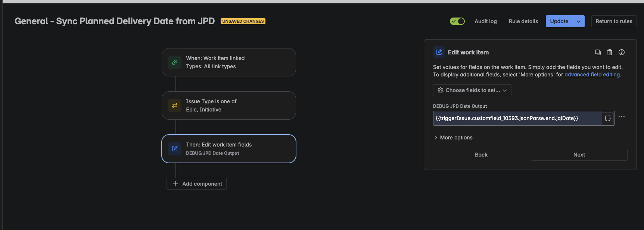The height and width of the screenshot is (230, 644).
Task: Open the Audit log tab
Action: pyautogui.click(x=486, y=21)
